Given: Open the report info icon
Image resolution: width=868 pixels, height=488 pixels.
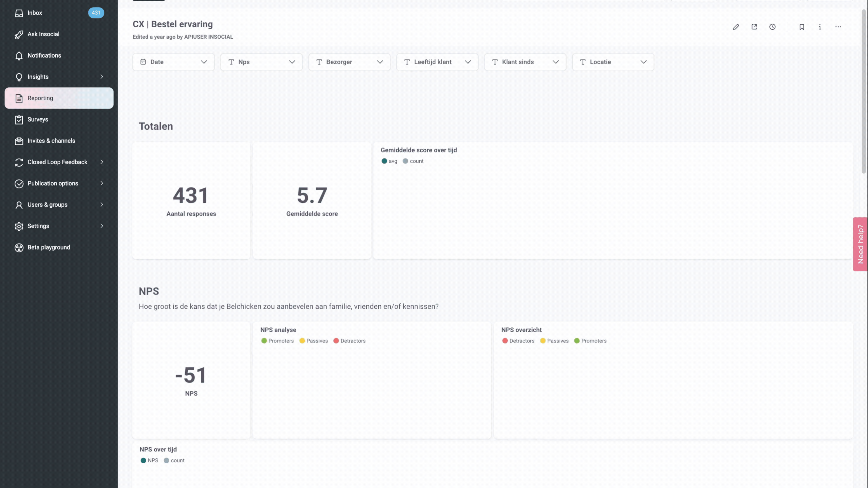Looking at the screenshot, I should [x=820, y=27].
